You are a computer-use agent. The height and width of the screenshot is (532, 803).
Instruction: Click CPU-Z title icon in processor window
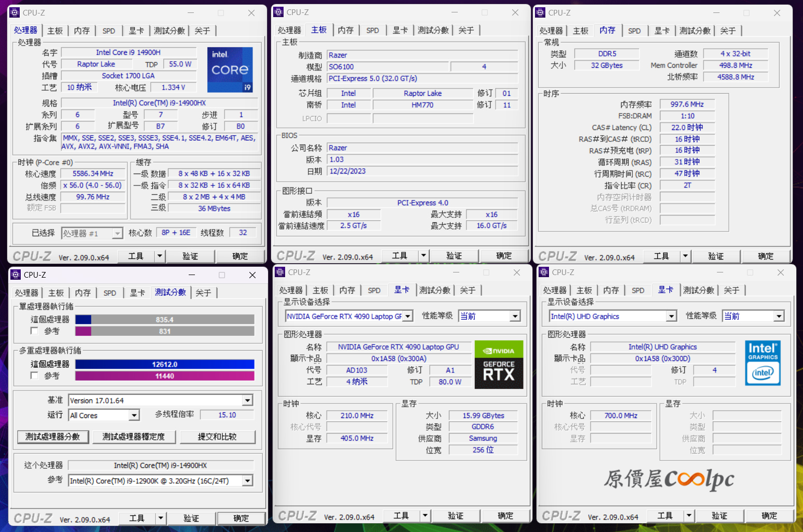[x=15, y=12]
